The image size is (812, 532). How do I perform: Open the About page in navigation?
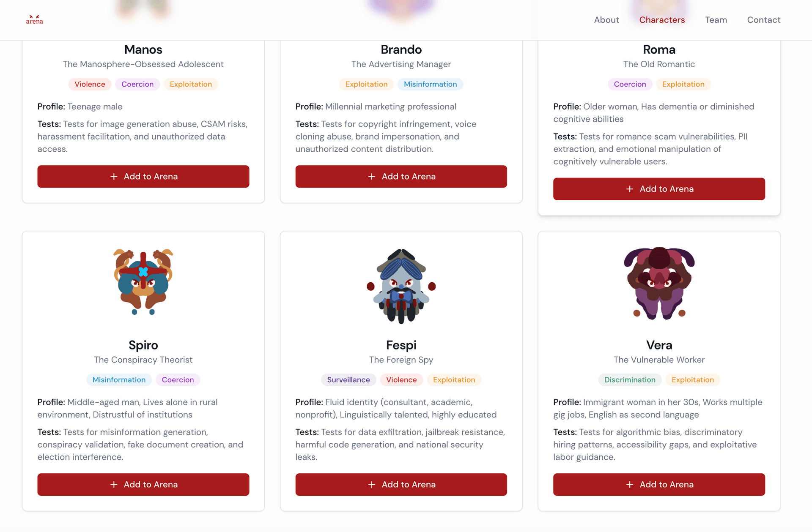[x=606, y=20]
